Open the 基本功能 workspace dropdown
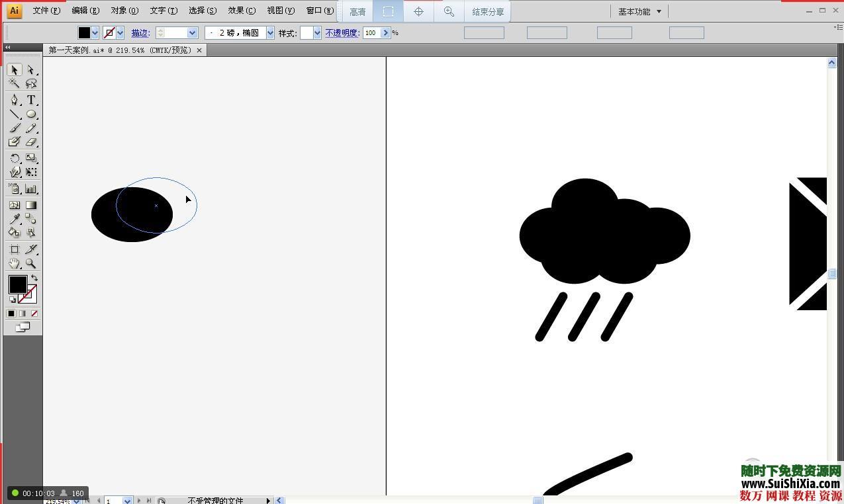 [639, 11]
